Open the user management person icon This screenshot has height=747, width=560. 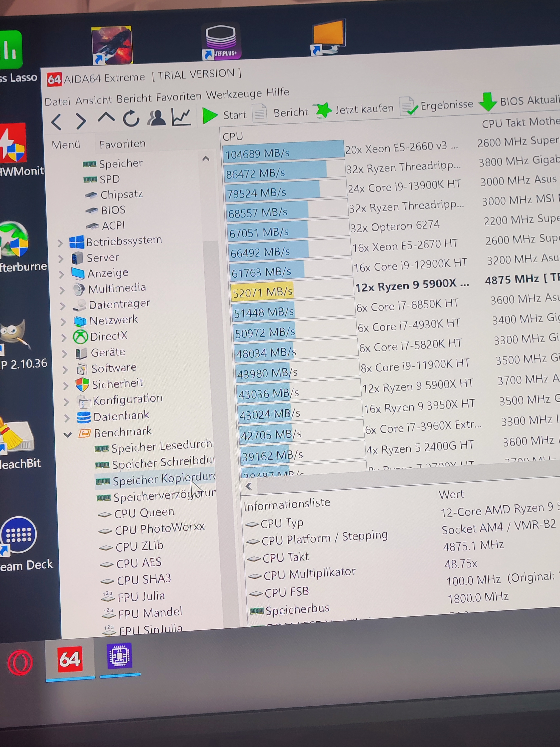pyautogui.click(x=156, y=118)
